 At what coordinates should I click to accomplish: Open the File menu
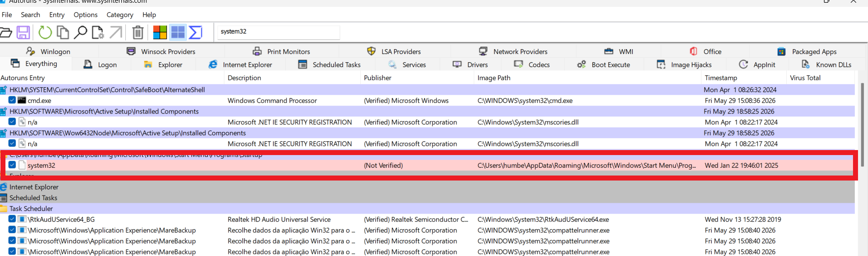pyautogui.click(x=7, y=15)
